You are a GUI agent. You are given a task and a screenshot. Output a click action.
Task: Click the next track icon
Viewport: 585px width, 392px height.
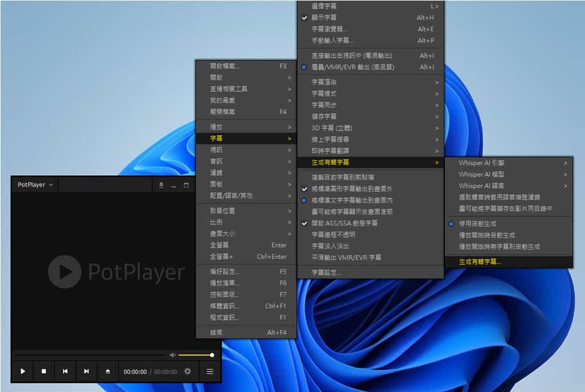(x=86, y=371)
